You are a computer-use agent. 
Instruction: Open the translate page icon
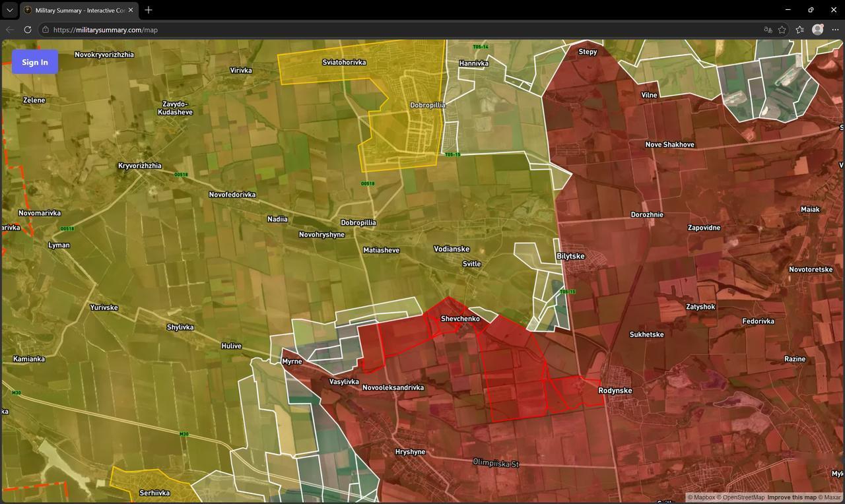tap(768, 30)
